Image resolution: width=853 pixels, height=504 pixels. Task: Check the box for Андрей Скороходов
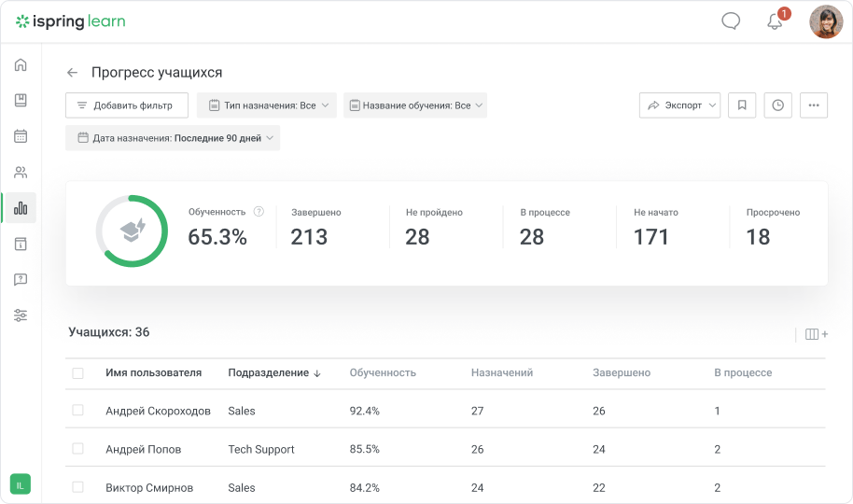tap(77, 411)
